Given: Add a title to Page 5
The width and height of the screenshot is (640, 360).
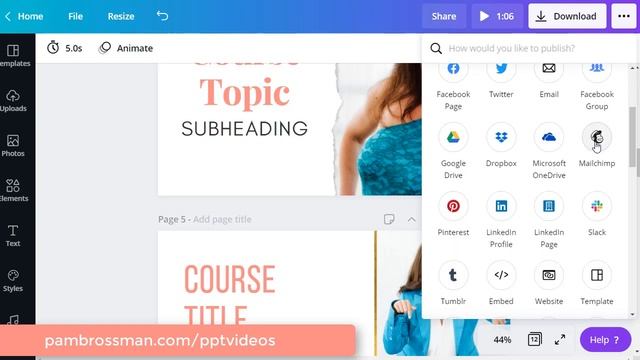Looking at the screenshot, I should [222, 219].
